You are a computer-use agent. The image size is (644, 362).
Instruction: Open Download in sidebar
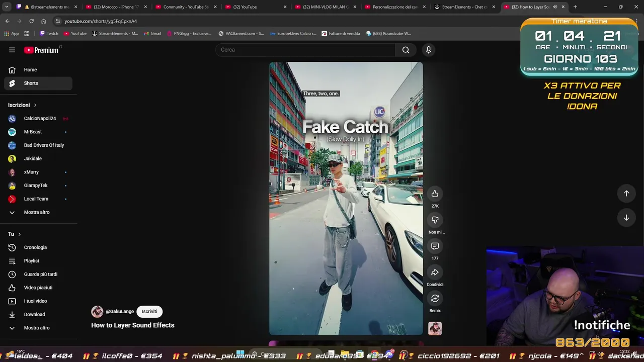(x=38, y=315)
